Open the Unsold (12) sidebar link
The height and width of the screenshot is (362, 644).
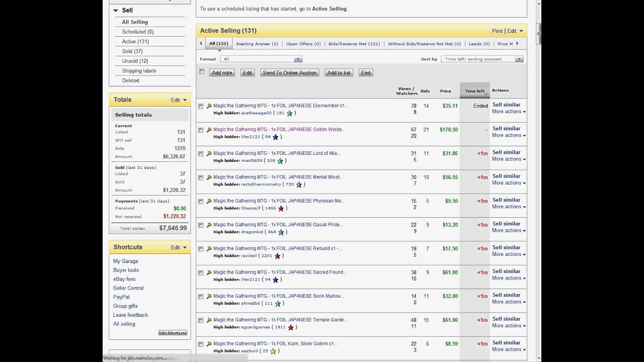[135, 61]
